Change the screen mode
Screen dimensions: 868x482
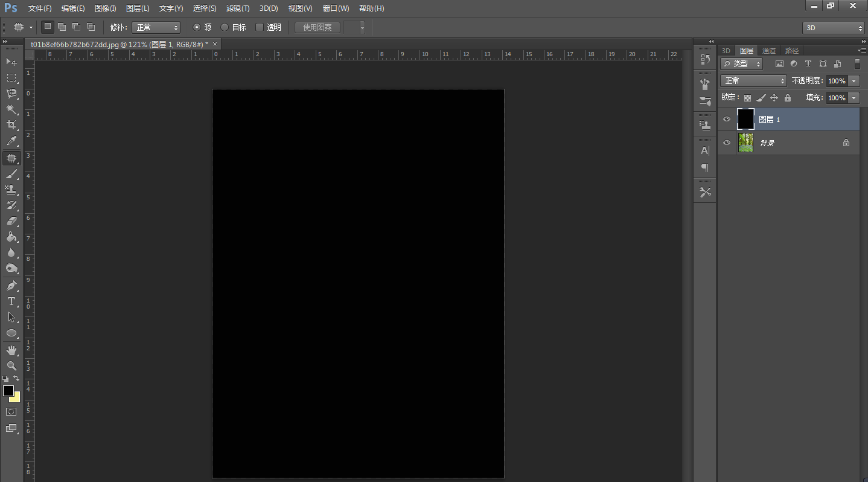[11, 428]
